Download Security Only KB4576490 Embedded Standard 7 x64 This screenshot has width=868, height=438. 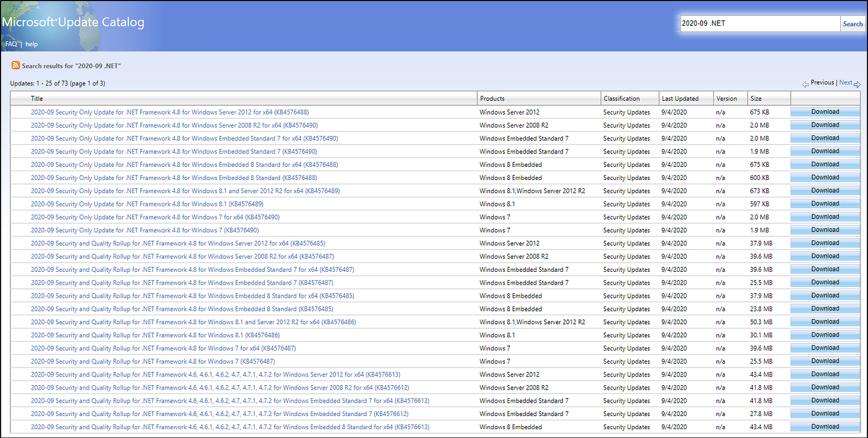[x=825, y=138]
